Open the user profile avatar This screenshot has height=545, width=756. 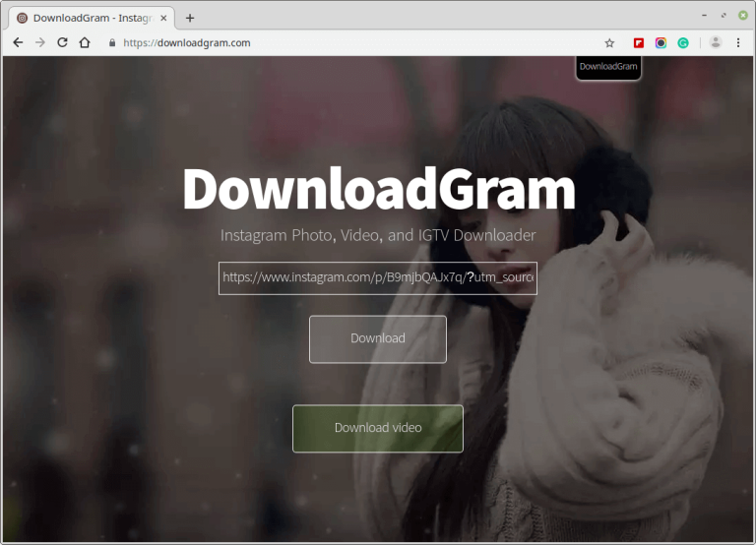[716, 43]
